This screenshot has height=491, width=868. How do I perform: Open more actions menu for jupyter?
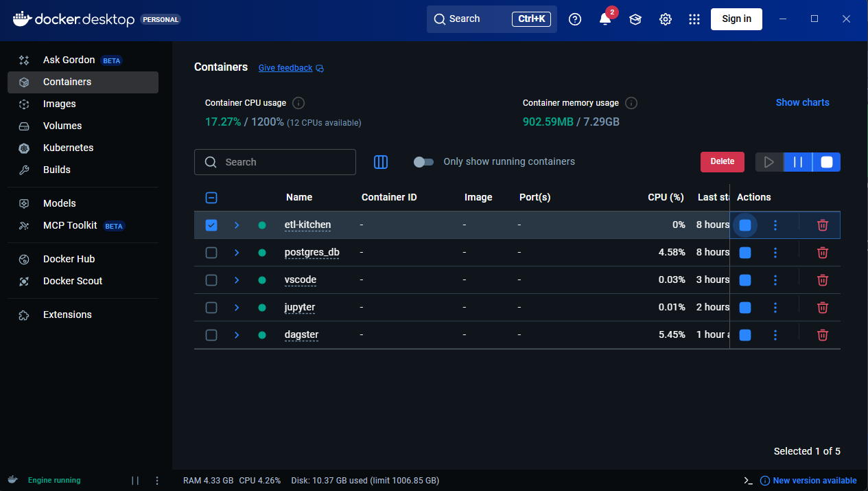[775, 308]
